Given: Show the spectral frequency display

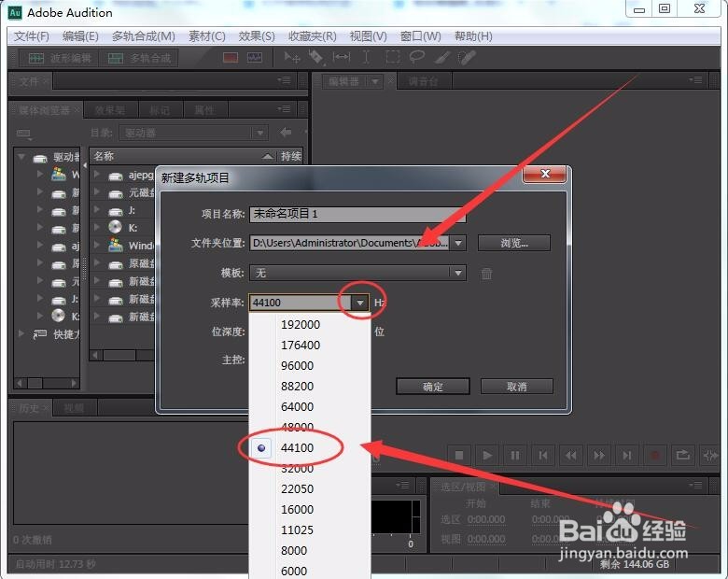Looking at the screenshot, I should pyautogui.click(x=231, y=58).
